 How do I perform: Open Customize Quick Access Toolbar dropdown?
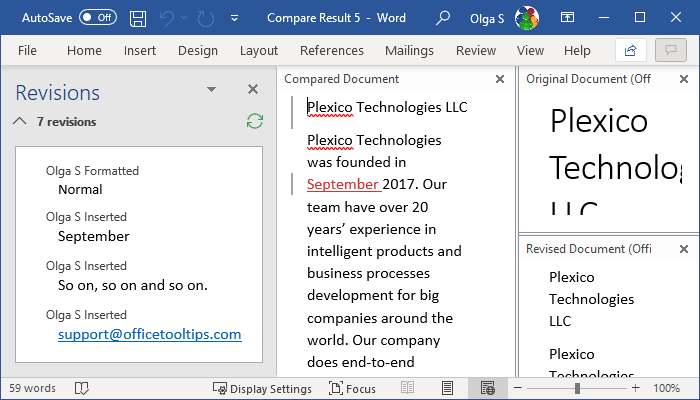pos(234,18)
